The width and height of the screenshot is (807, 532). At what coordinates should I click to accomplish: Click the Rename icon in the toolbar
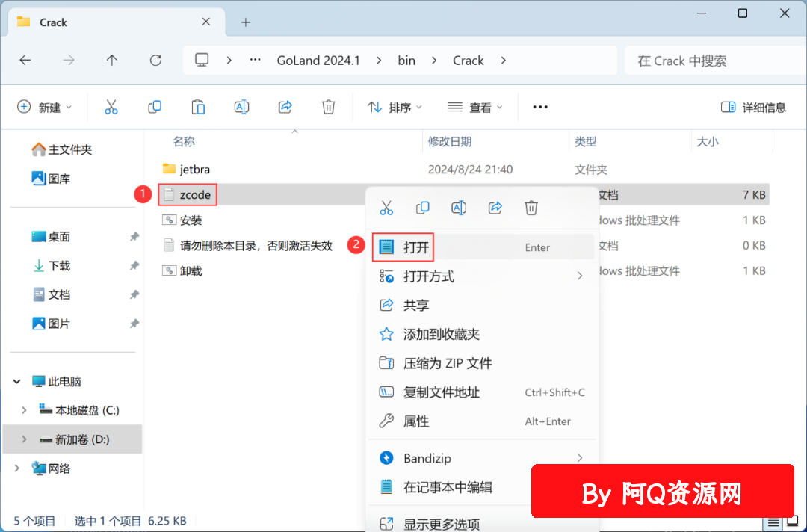point(241,107)
